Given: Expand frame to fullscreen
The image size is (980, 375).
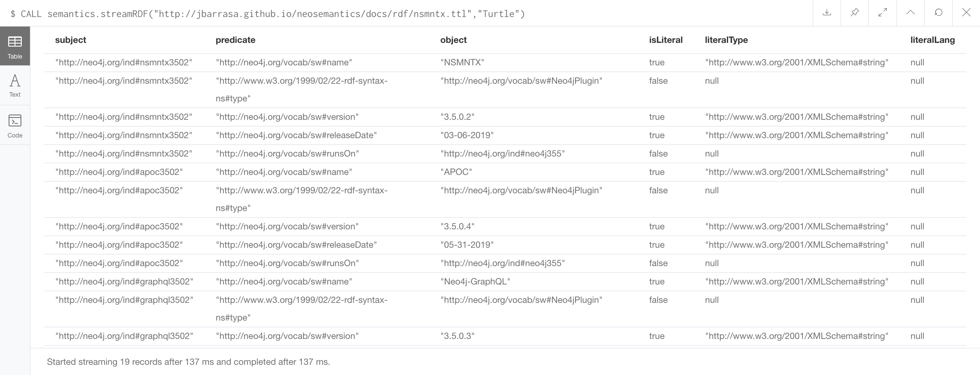Looking at the screenshot, I should point(882,13).
